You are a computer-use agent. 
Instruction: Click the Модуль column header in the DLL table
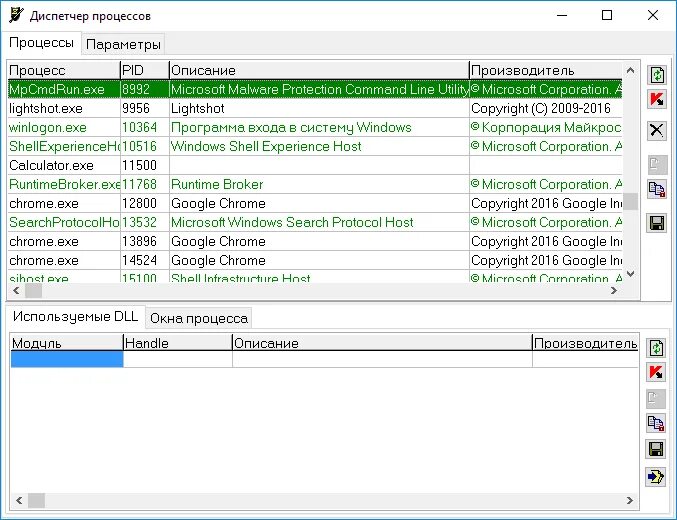coord(66,343)
